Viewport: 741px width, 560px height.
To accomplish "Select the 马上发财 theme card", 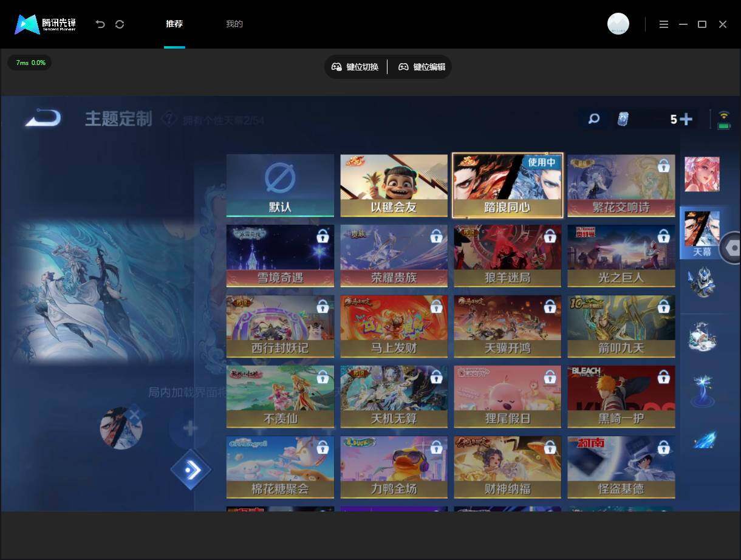I will pos(394,326).
